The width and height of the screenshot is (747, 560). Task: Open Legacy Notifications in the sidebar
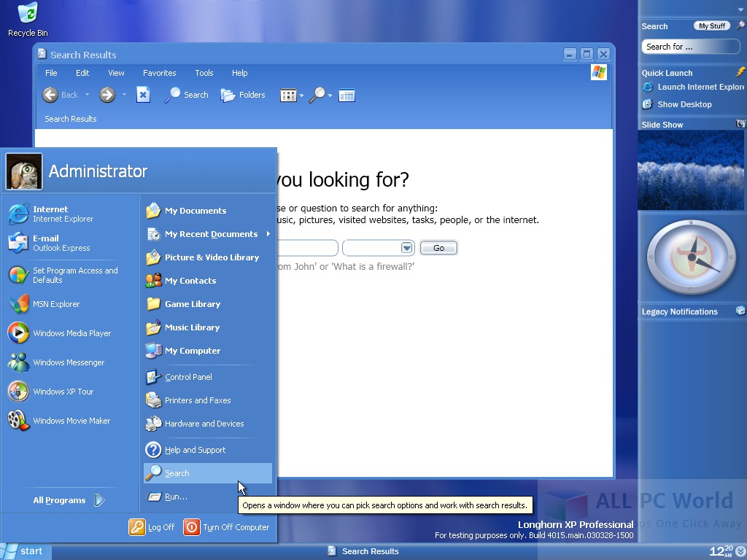[680, 311]
